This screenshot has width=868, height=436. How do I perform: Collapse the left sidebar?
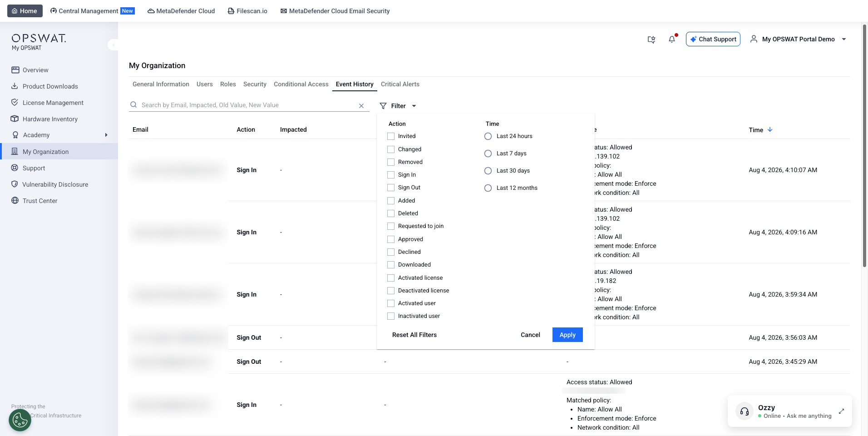pyautogui.click(x=113, y=45)
